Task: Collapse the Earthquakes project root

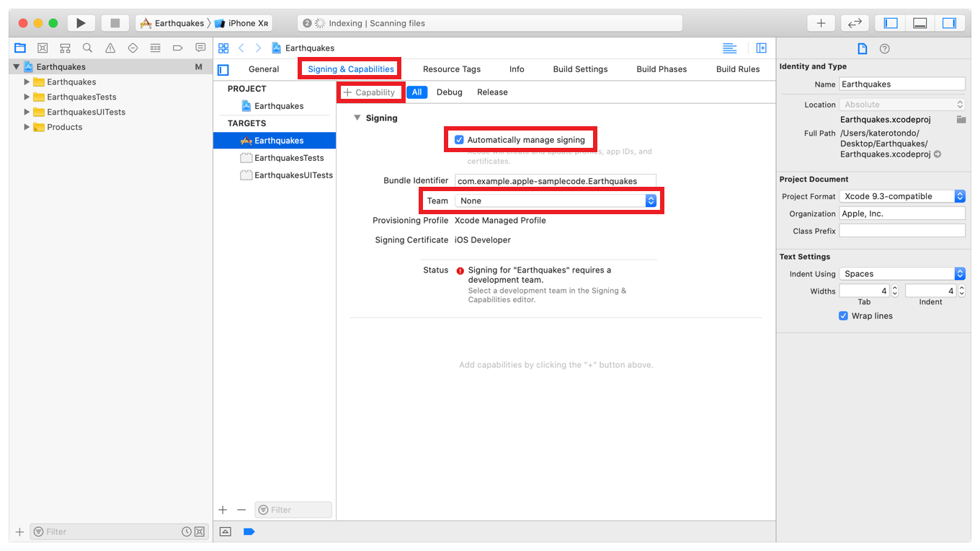Action: [16, 67]
